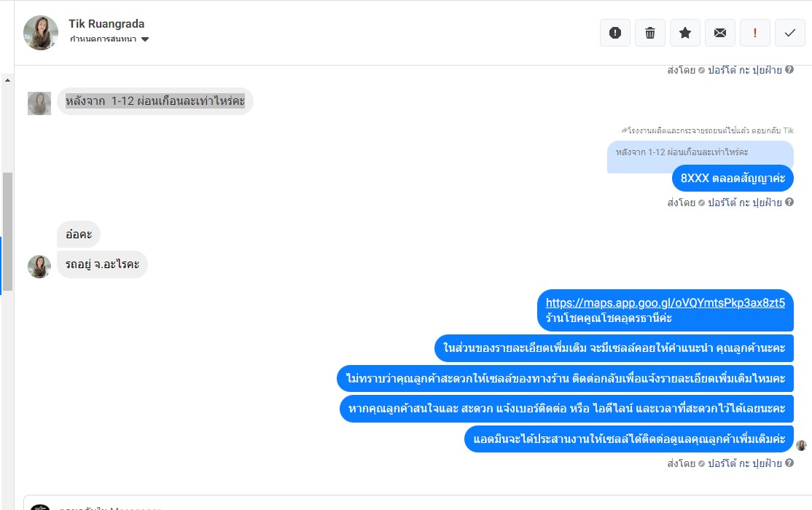Click the customer avatar beside รถอยู่ จ.อะไรคะ
Viewport: 812px width, 510px height.
39,267
